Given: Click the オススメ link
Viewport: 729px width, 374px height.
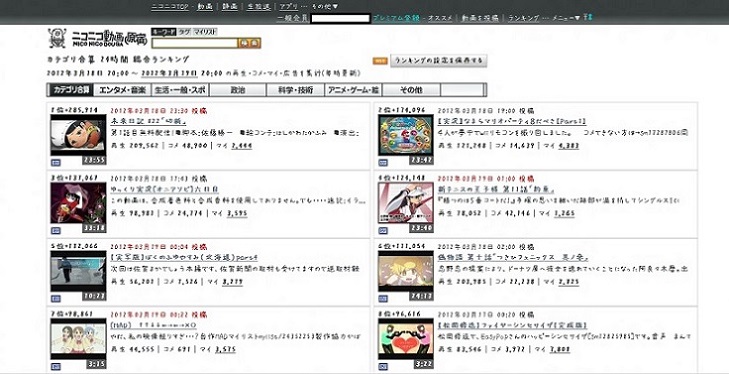Looking at the screenshot, I should 440,18.
